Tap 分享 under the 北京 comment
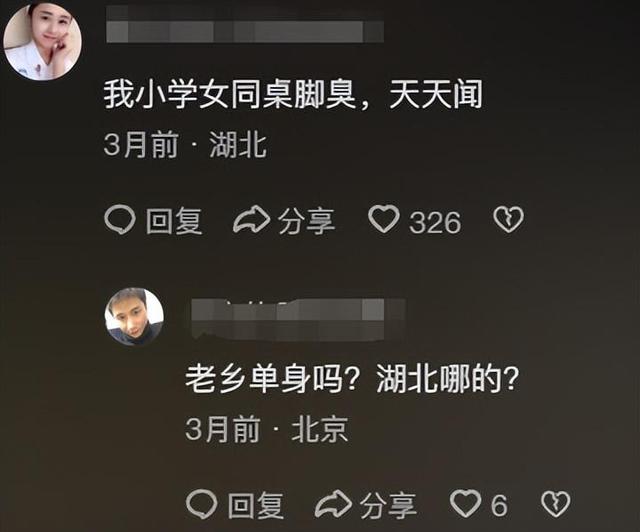This screenshot has height=532, width=640. click(x=388, y=505)
